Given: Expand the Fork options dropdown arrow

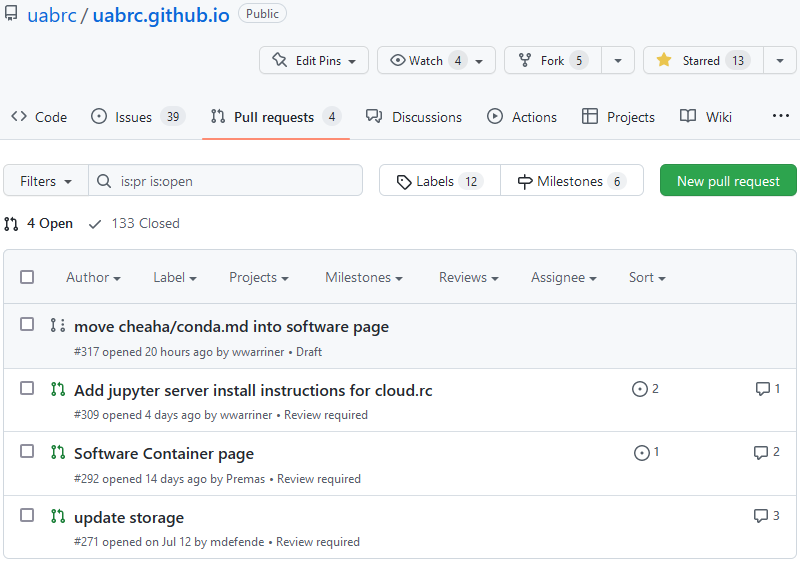Looking at the screenshot, I should pyautogui.click(x=619, y=61).
